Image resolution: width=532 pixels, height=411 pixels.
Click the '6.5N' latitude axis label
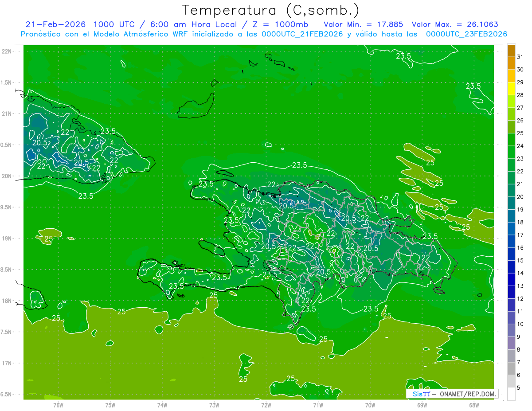pyautogui.click(x=6, y=395)
